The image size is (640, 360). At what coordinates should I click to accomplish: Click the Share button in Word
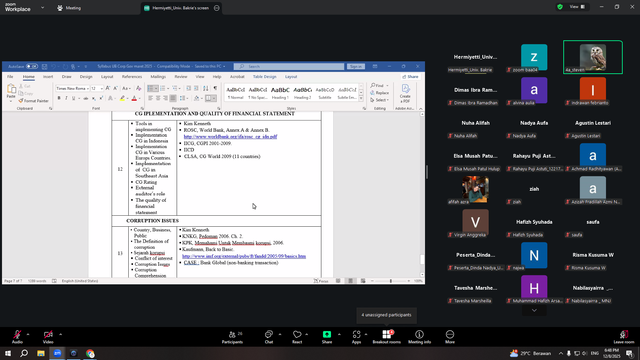click(410, 77)
